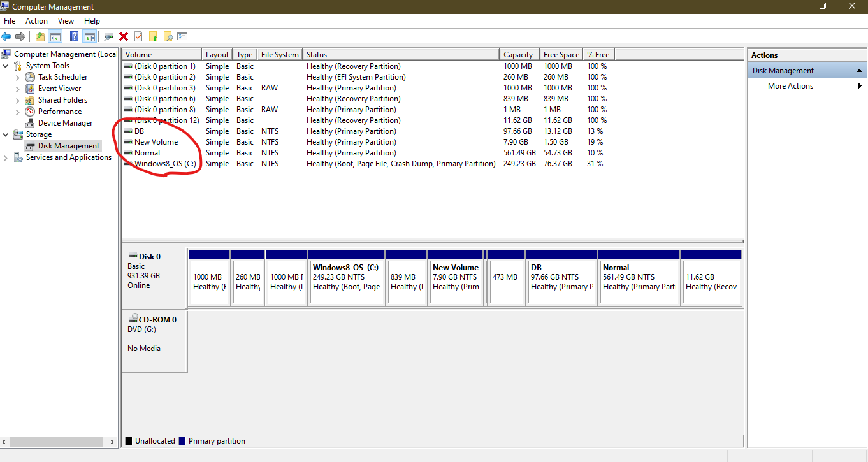Screen dimensions: 868x462
Task: Toggle the Show/Hide Console Tree toolbar icon
Action: point(55,37)
